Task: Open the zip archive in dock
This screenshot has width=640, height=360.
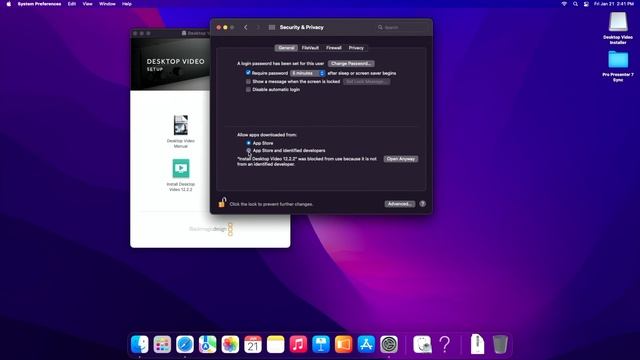Action: 477,344
